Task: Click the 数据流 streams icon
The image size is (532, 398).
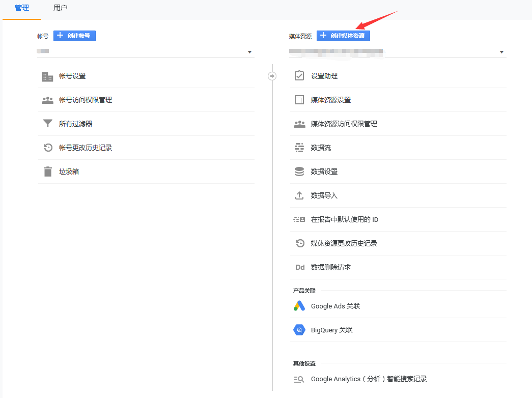Action: [x=299, y=148]
